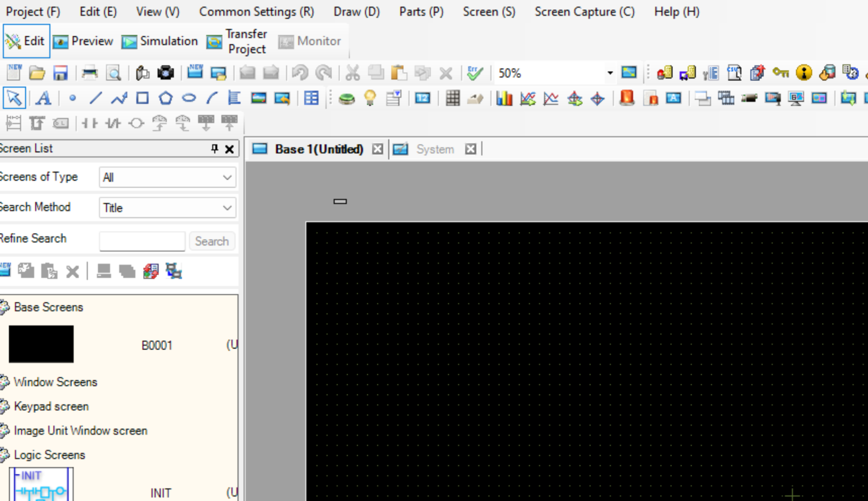The image size is (868, 501).
Task: Select the B0001 base screen thumbnail
Action: pos(41,344)
